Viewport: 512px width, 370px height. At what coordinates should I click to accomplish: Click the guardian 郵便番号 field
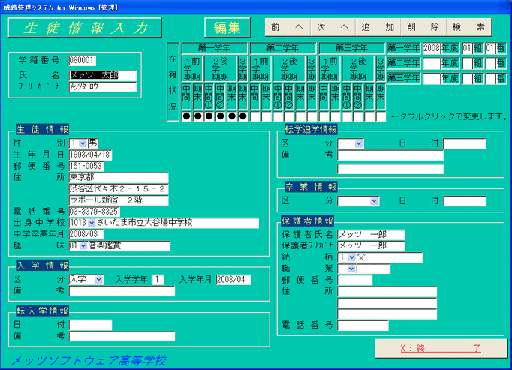click(355, 280)
